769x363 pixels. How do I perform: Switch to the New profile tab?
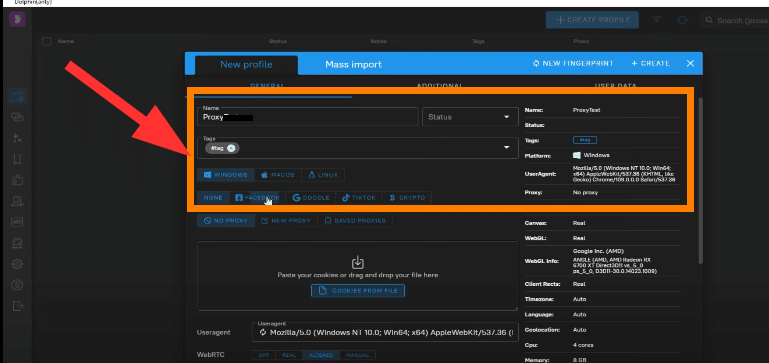coord(246,65)
